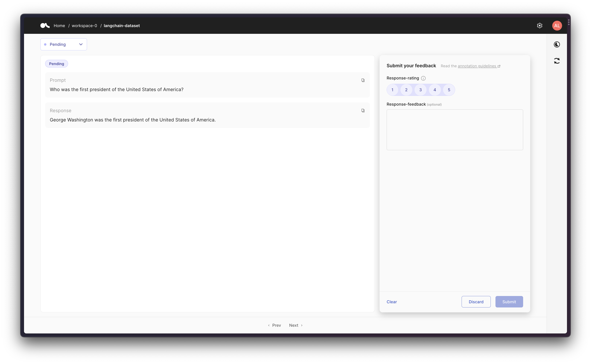Image resolution: width=591 pixels, height=364 pixels.
Task: Click the Clear button
Action: tap(392, 302)
